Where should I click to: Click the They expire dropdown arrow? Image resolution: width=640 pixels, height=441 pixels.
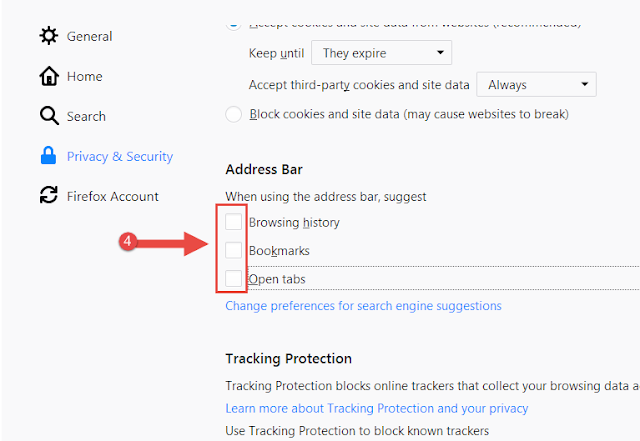pos(440,53)
